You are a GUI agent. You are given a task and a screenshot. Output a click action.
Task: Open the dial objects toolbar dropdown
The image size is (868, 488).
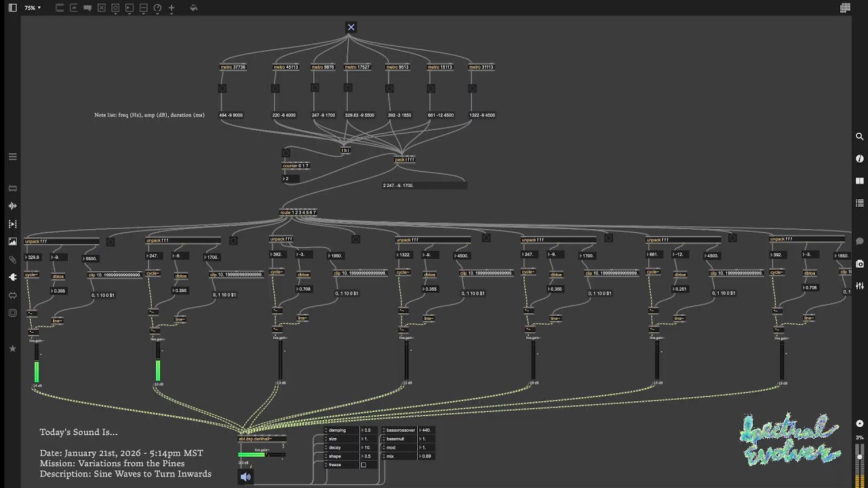[157, 8]
